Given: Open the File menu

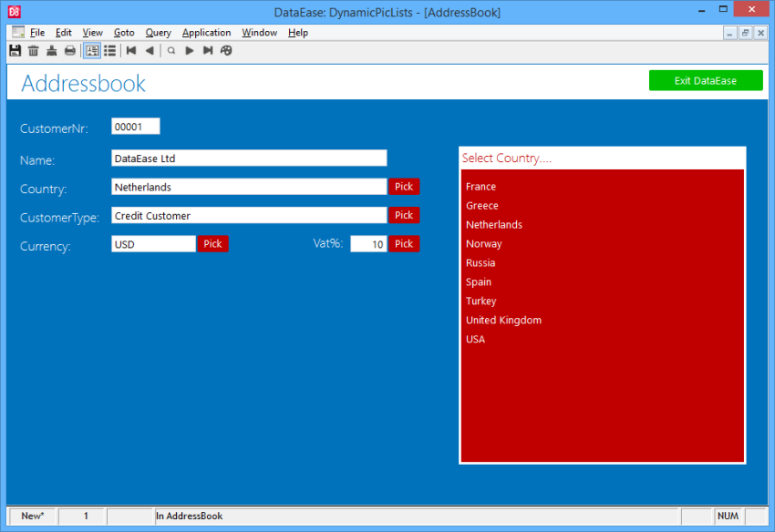Looking at the screenshot, I should (x=37, y=33).
